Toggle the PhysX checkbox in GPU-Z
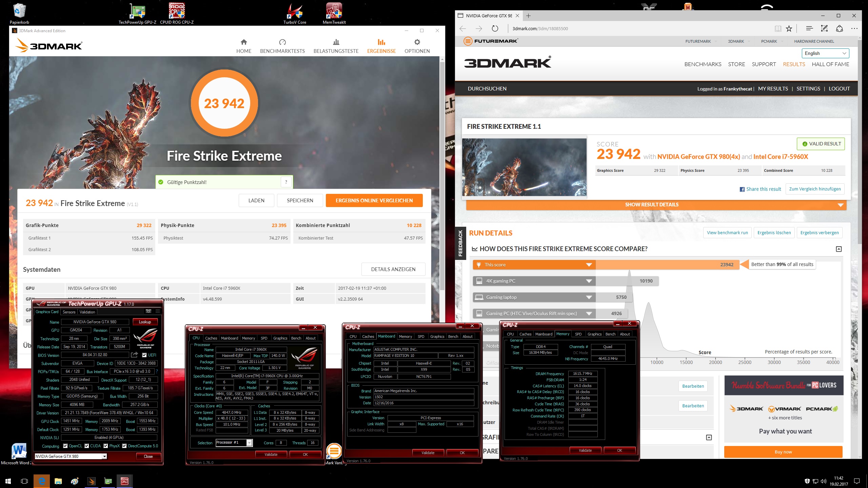 coord(106,446)
